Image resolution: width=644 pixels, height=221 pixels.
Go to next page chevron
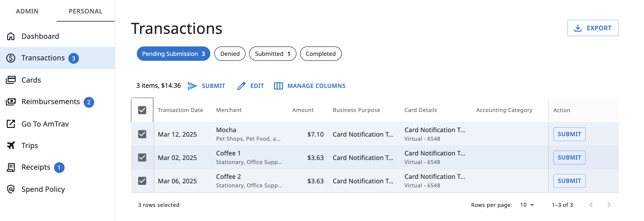[609, 205]
